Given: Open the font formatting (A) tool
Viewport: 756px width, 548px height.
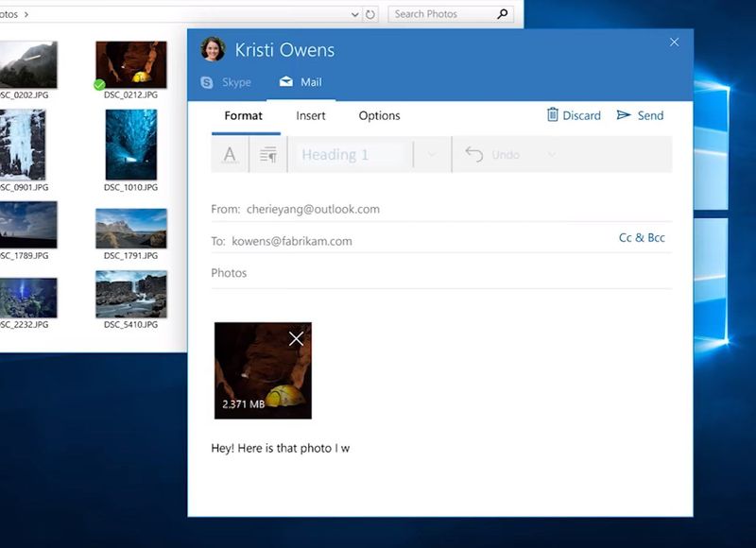Looking at the screenshot, I should point(230,155).
